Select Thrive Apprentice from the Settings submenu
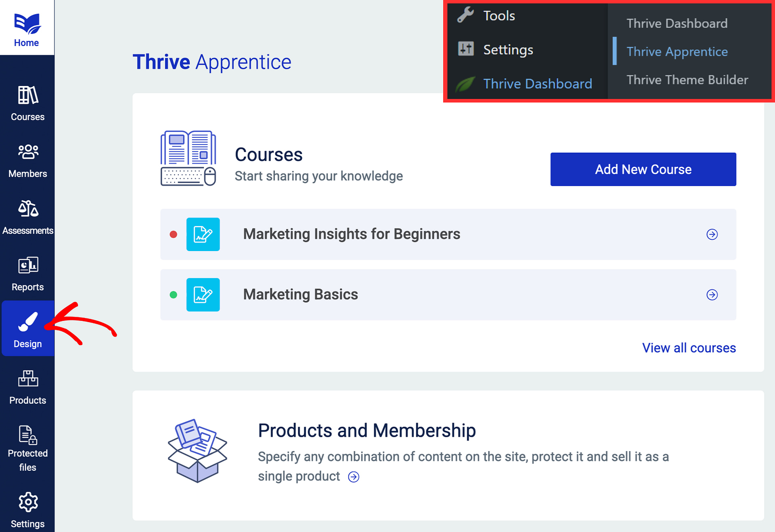775x532 pixels. pyautogui.click(x=677, y=51)
